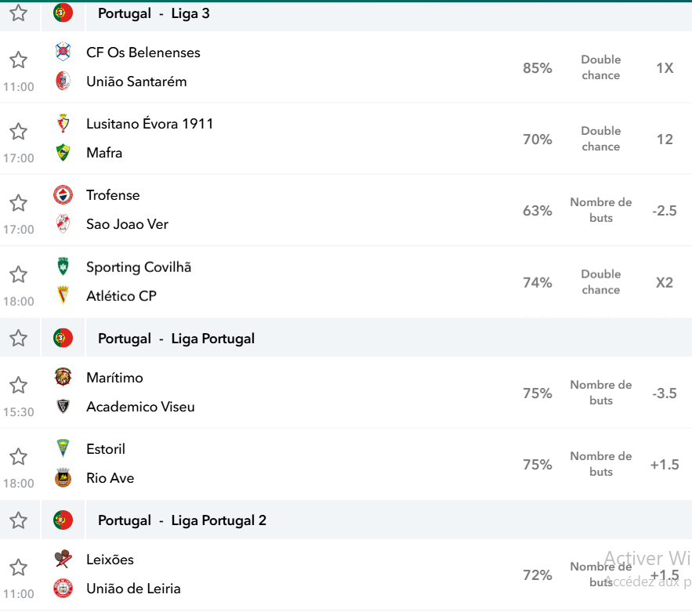
Task: Click the 85% probability for Belenenses match
Action: coord(538,68)
